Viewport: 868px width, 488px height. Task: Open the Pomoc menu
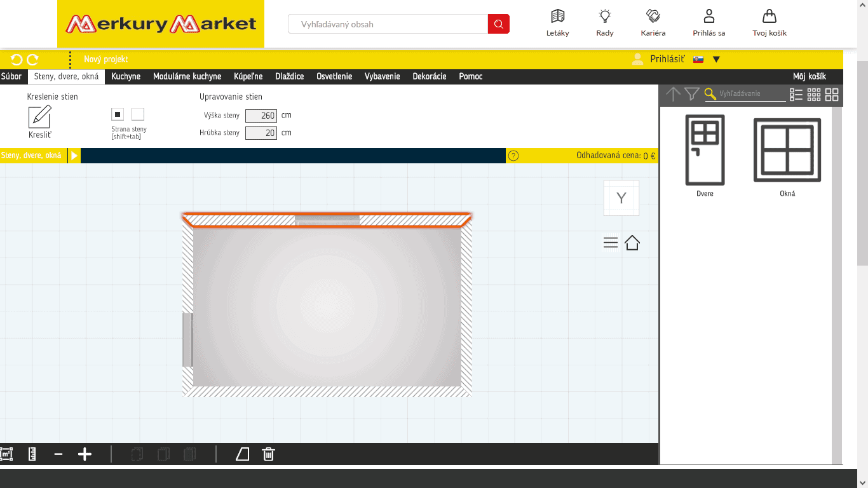(x=471, y=76)
